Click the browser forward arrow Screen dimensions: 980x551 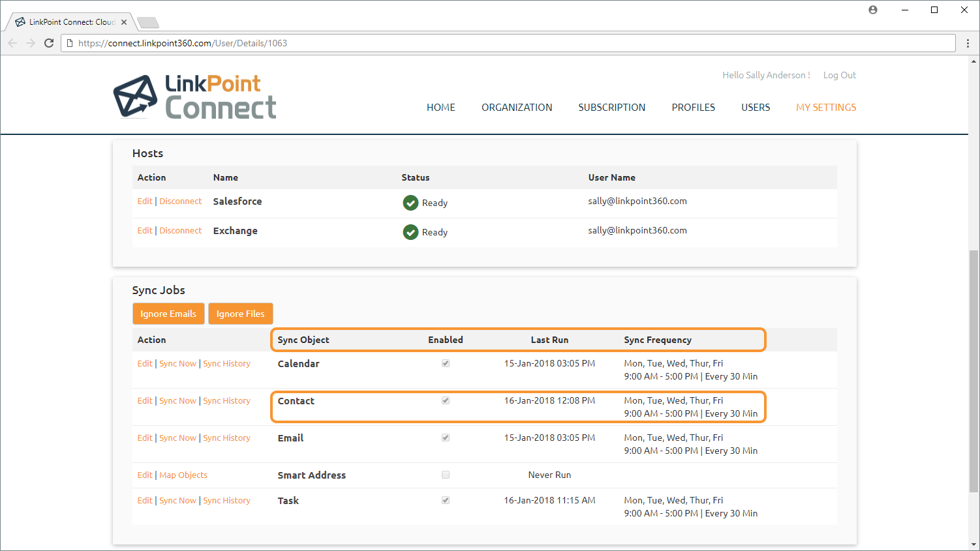(x=31, y=43)
